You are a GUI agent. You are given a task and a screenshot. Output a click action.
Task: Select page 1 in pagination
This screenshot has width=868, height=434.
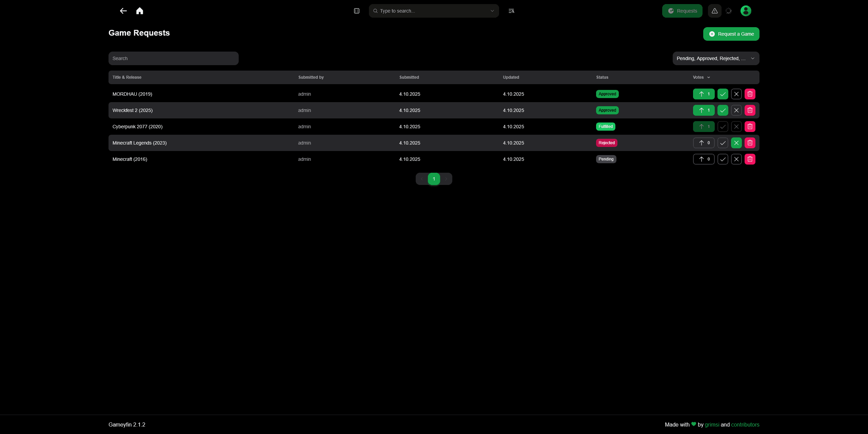pyautogui.click(x=434, y=179)
